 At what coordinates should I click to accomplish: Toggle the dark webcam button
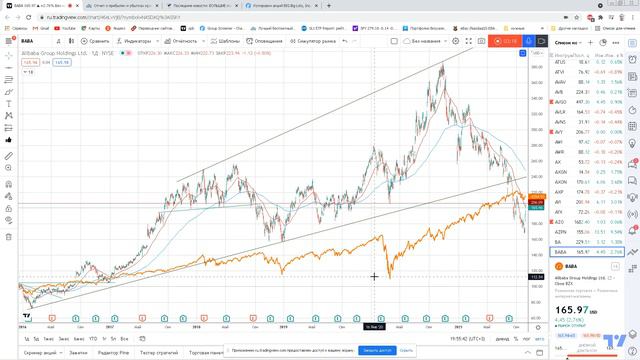coord(542,41)
